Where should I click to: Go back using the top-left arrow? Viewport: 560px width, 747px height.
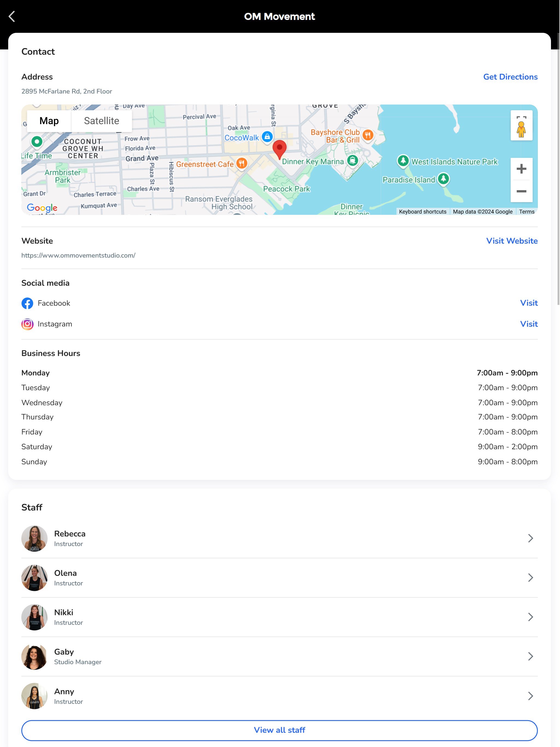pos(12,16)
